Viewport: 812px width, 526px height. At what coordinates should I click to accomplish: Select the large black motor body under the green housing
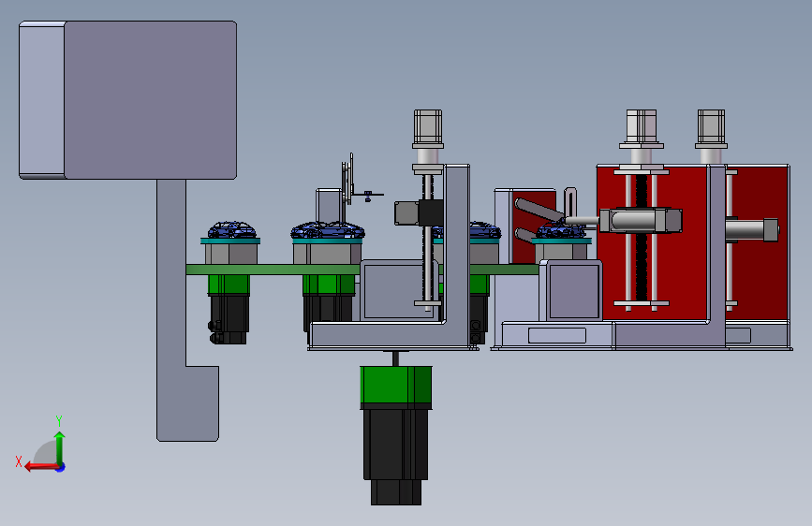(x=395, y=443)
